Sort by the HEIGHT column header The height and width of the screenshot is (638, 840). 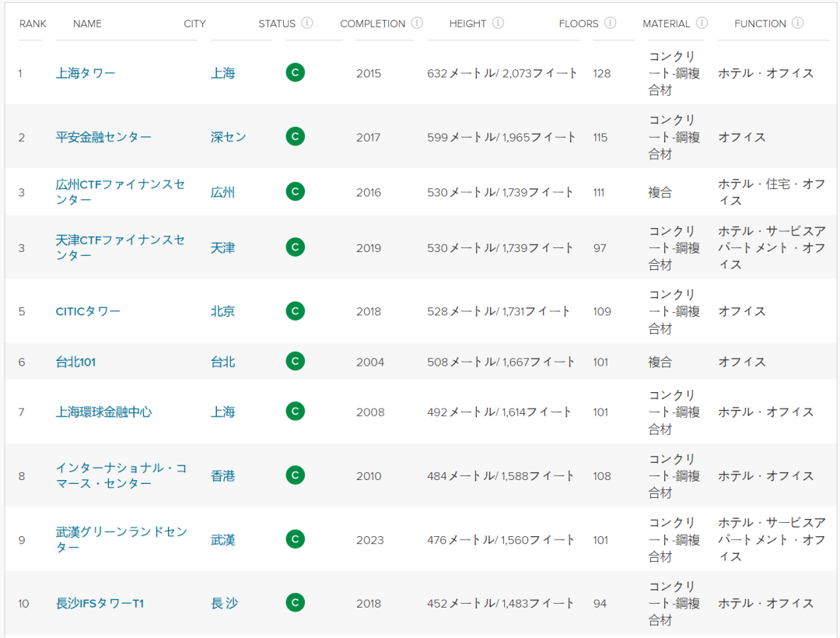point(467,24)
